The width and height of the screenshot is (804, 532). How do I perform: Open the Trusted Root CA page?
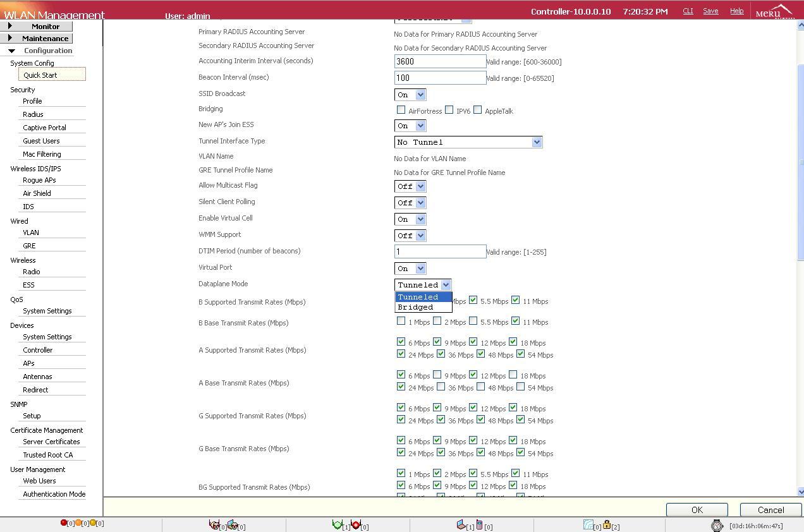tap(47, 455)
